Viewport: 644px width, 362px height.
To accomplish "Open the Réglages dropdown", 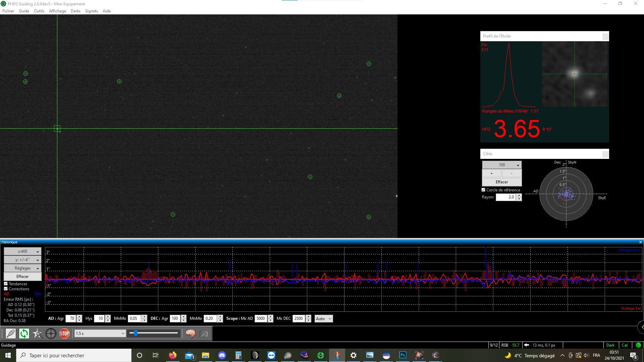I will coord(22,268).
